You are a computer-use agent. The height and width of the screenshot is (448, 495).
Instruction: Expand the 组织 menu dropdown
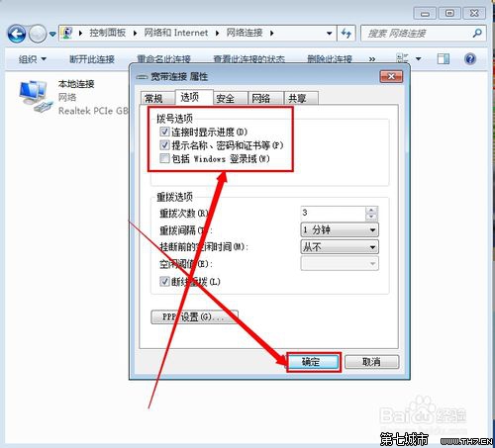pos(33,59)
